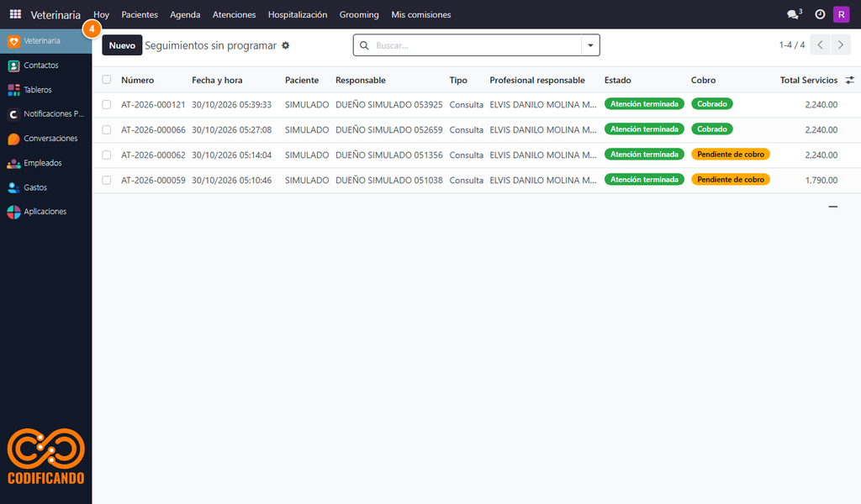Sort by the Número column header
861x504 pixels.
click(x=138, y=80)
